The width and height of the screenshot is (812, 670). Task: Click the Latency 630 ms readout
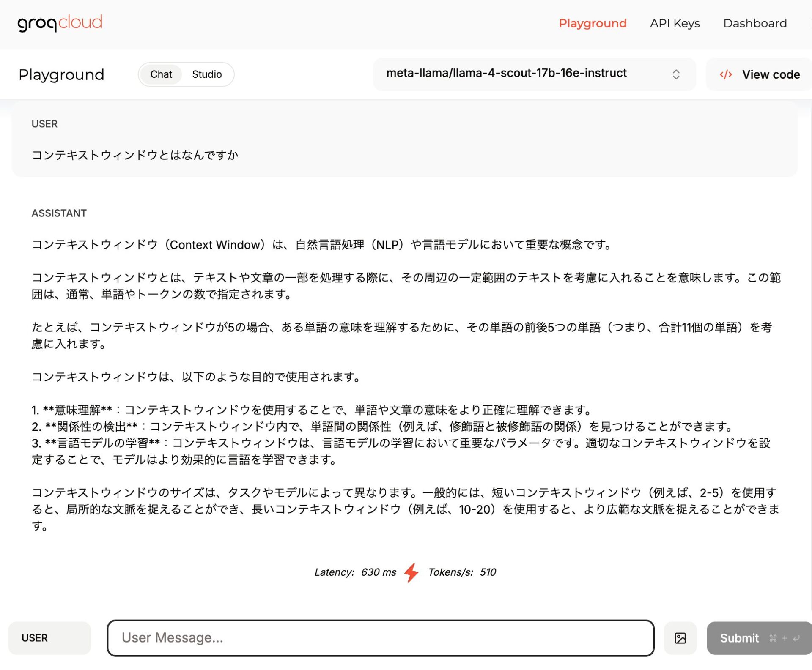coord(355,572)
